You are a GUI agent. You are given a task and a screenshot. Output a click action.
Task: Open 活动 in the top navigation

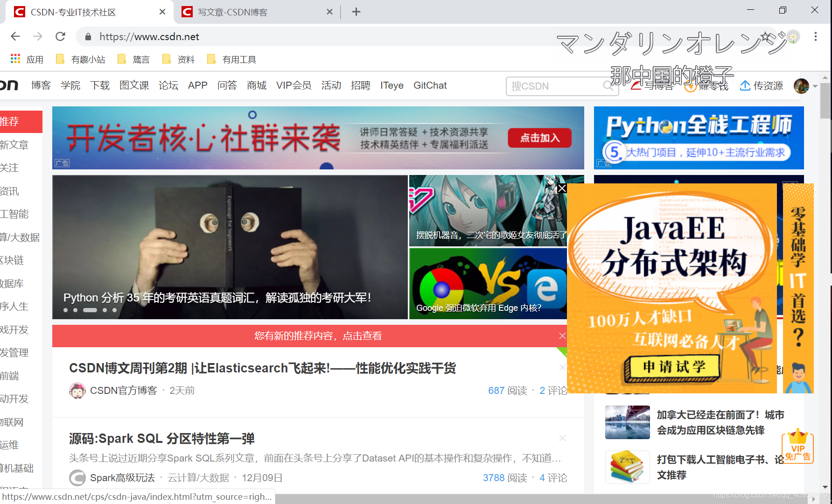point(331,85)
